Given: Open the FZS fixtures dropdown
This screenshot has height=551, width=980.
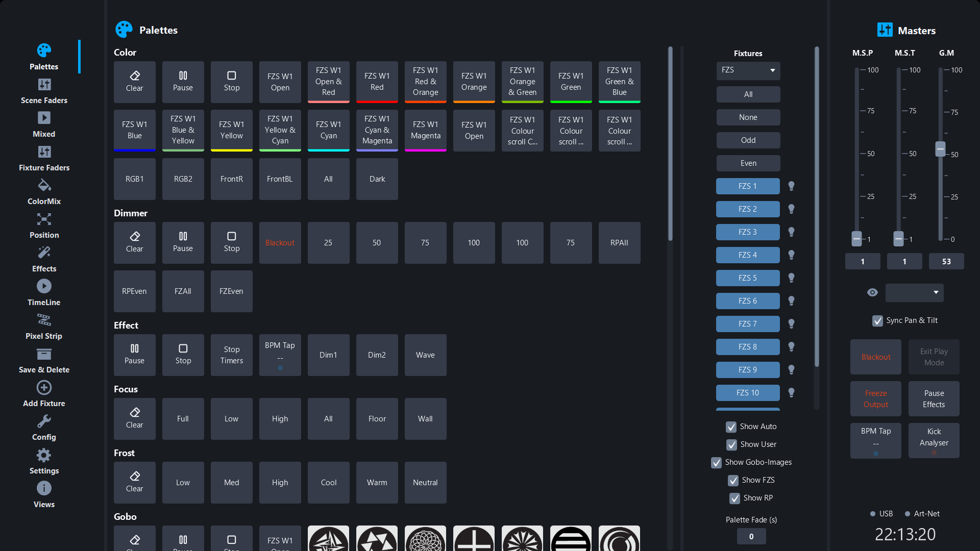Looking at the screenshot, I should pyautogui.click(x=748, y=70).
